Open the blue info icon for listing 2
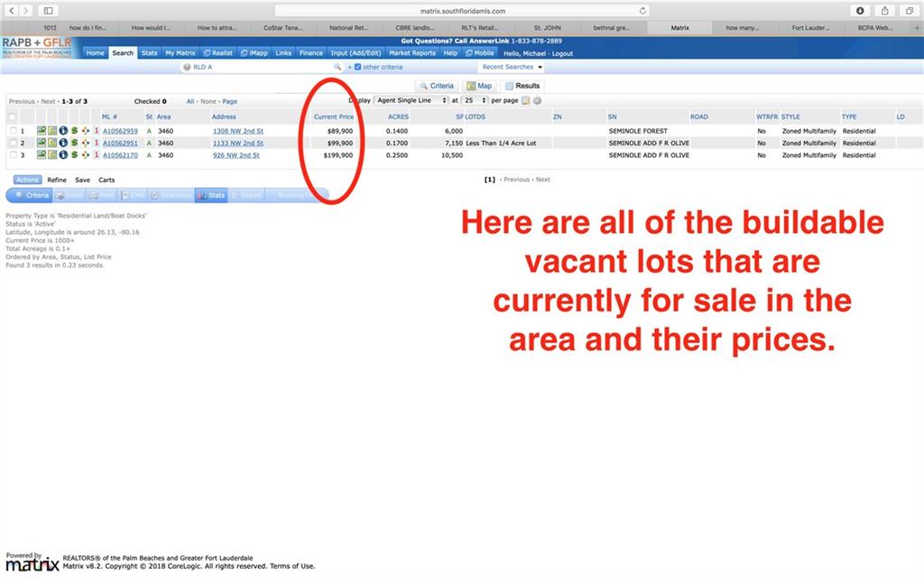 [x=63, y=144]
